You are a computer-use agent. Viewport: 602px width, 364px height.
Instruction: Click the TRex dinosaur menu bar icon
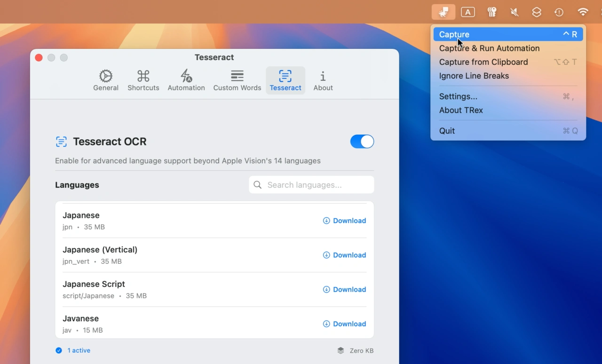[443, 12]
